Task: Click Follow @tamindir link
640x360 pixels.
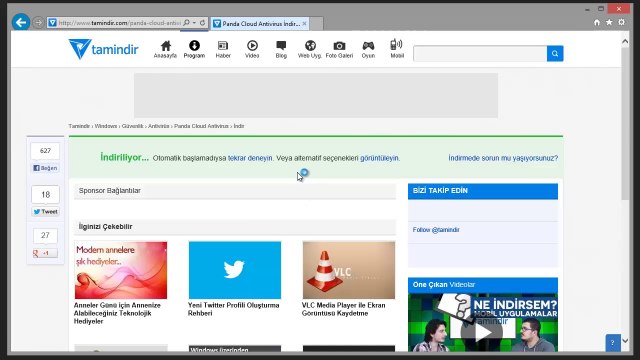Action: pyautogui.click(x=436, y=230)
